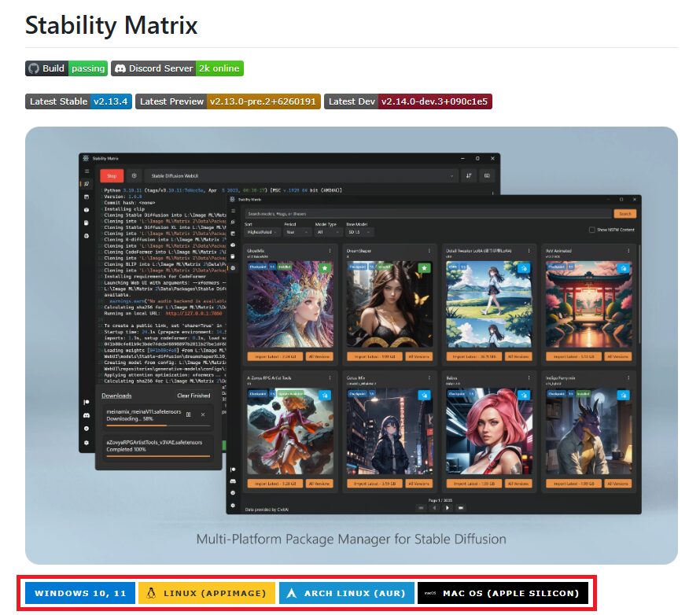Click the Discord icon in launcher sidebar
The height and width of the screenshot is (615, 700).
point(87,415)
